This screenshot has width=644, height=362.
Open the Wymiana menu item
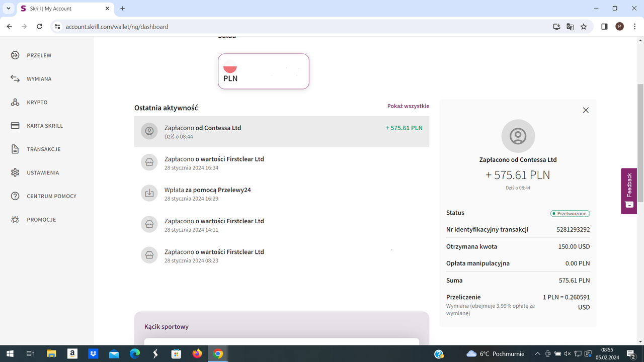coord(39,79)
